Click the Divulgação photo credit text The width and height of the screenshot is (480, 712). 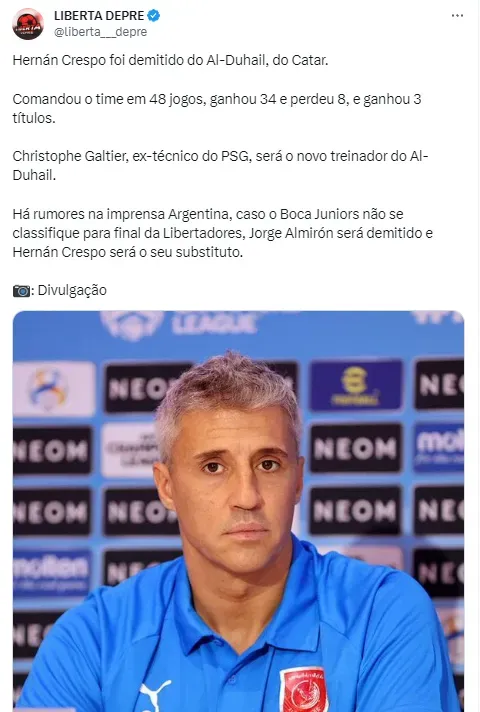coord(72,291)
